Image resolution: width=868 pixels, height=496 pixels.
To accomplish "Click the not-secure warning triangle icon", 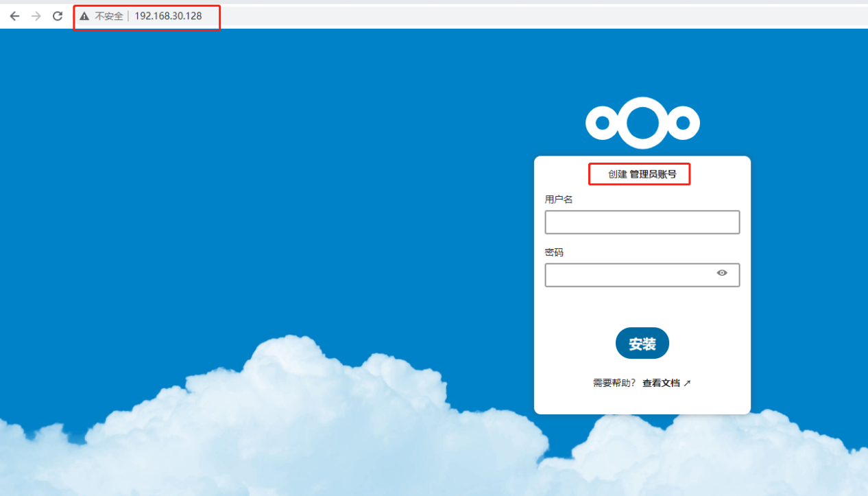I will pyautogui.click(x=84, y=16).
